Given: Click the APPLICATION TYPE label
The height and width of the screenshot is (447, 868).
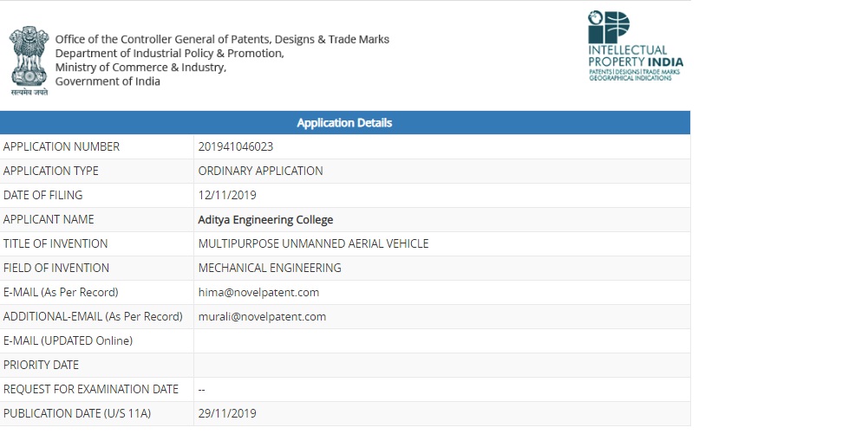Looking at the screenshot, I should coord(51,171).
